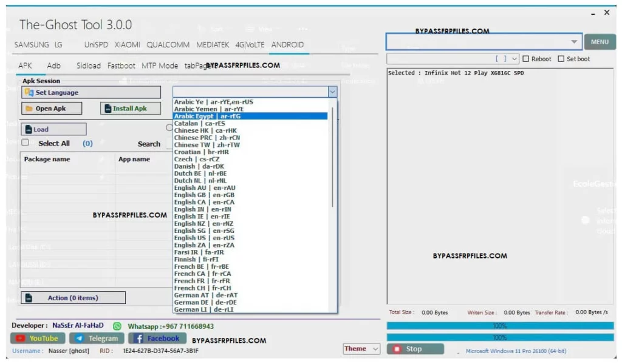Click the Install Apk button

click(x=131, y=109)
